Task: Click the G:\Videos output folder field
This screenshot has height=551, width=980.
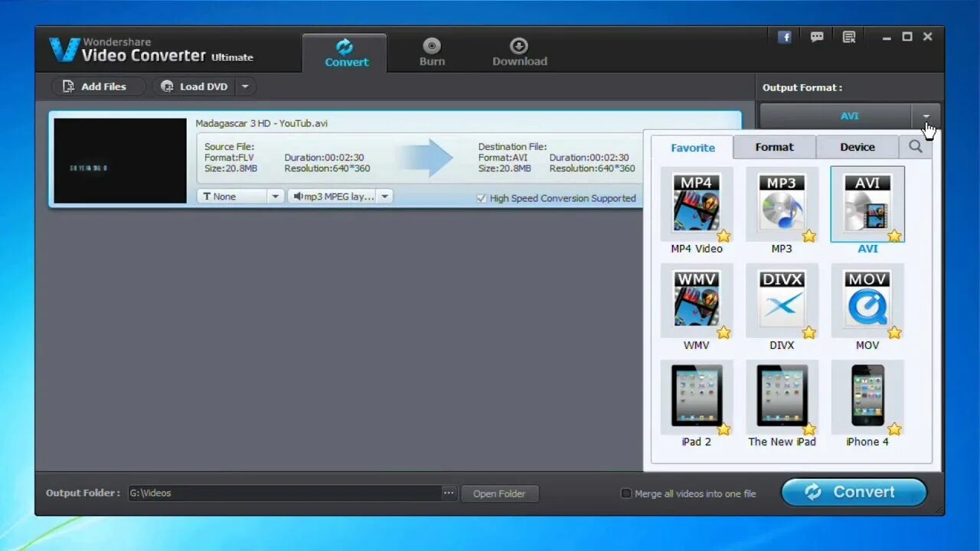Action: [x=284, y=494]
